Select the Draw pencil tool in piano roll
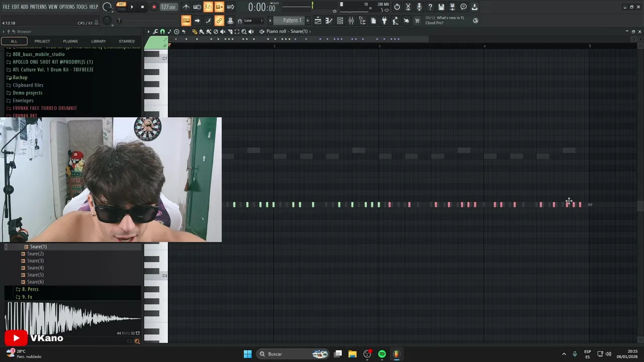The height and width of the screenshot is (362, 644). point(195,32)
